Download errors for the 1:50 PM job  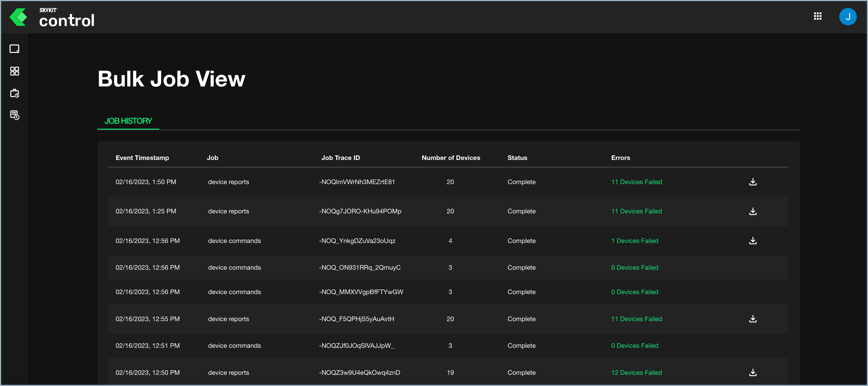click(x=753, y=182)
